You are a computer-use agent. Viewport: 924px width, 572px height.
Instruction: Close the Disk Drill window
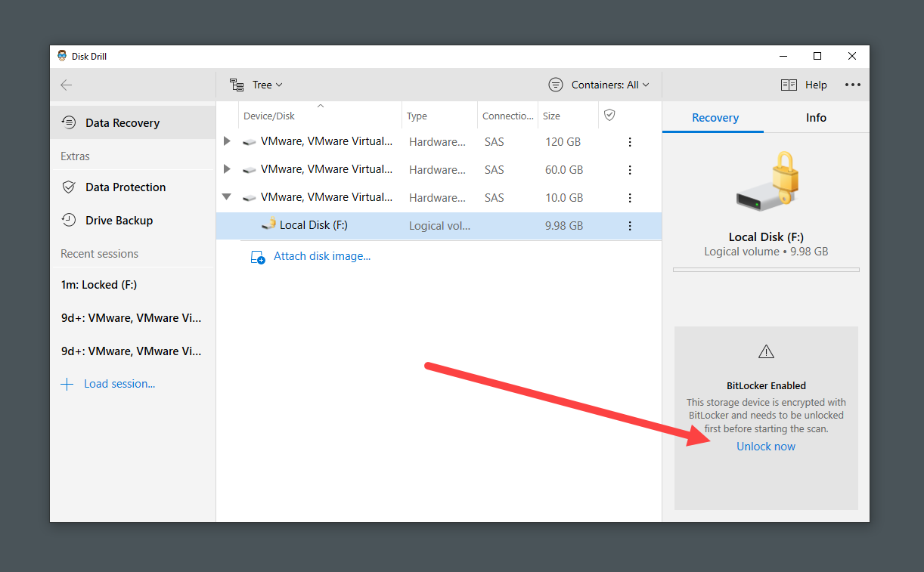pos(852,56)
